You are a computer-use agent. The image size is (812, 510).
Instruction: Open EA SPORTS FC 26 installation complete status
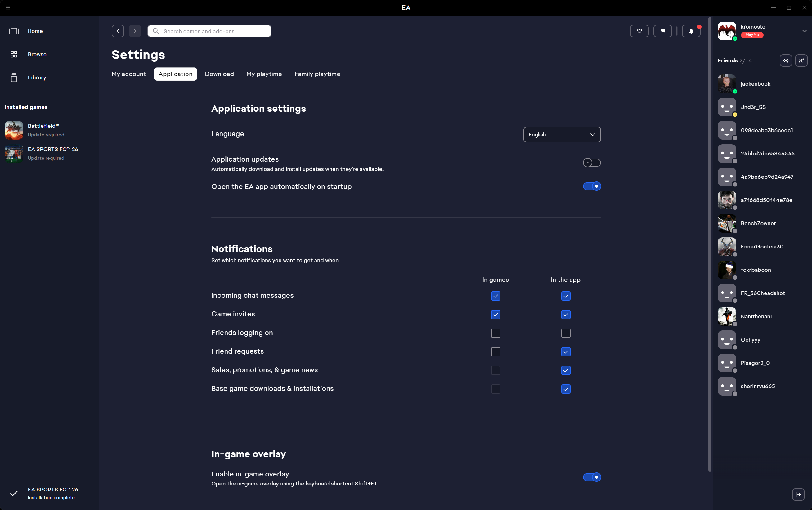coord(50,493)
